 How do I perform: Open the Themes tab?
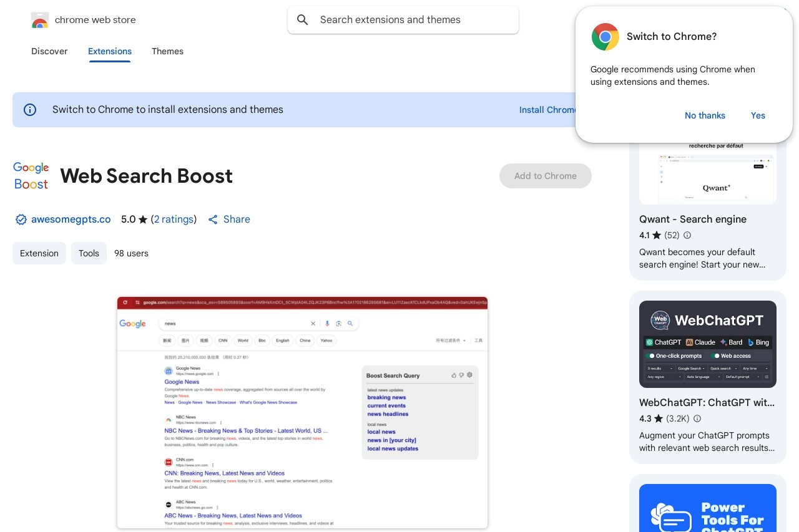167,51
